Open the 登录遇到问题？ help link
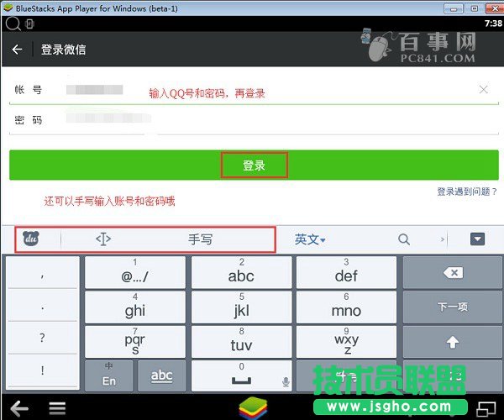 [x=467, y=192]
